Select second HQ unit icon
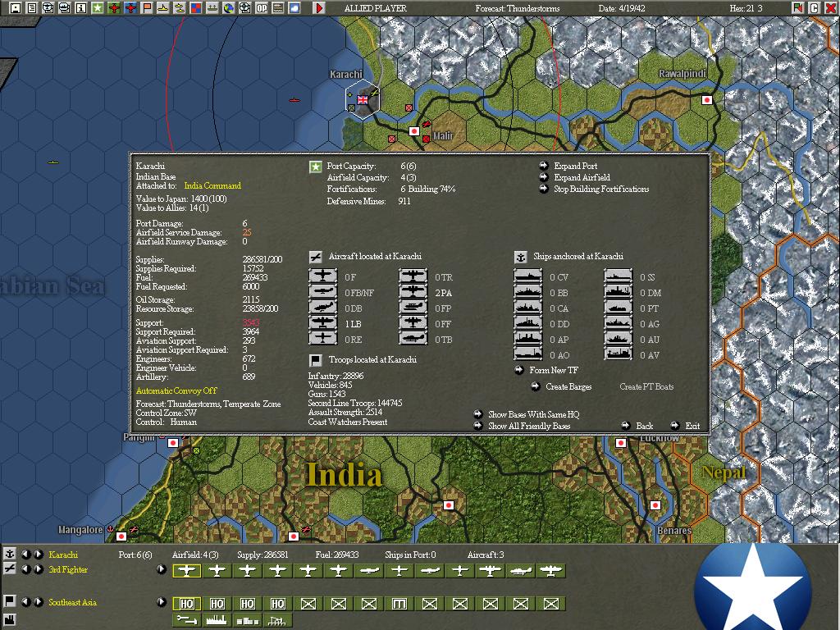Screen dimensions: 840x630 217,604
